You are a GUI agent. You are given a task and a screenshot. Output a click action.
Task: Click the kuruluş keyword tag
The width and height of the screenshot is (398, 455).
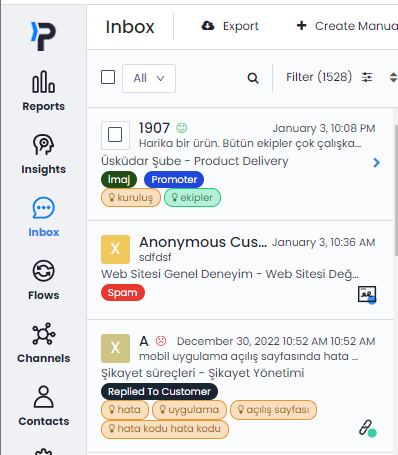coord(131,197)
